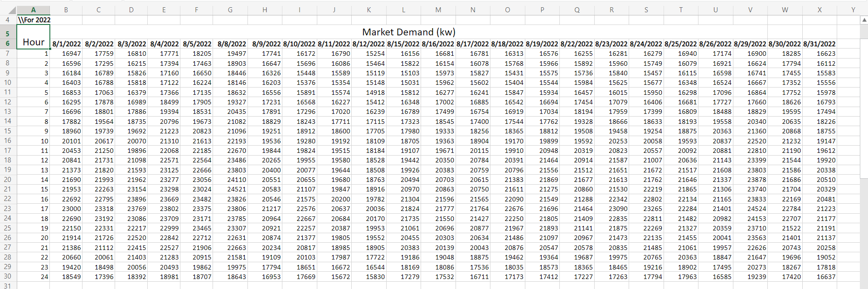Click the '\\For 2022' cell

coord(34,20)
